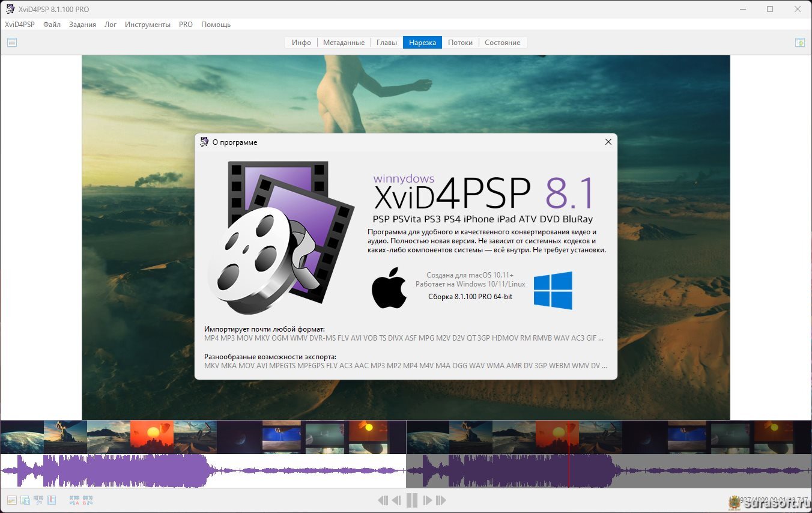Select the Нарезка tab
812x513 pixels.
(423, 43)
